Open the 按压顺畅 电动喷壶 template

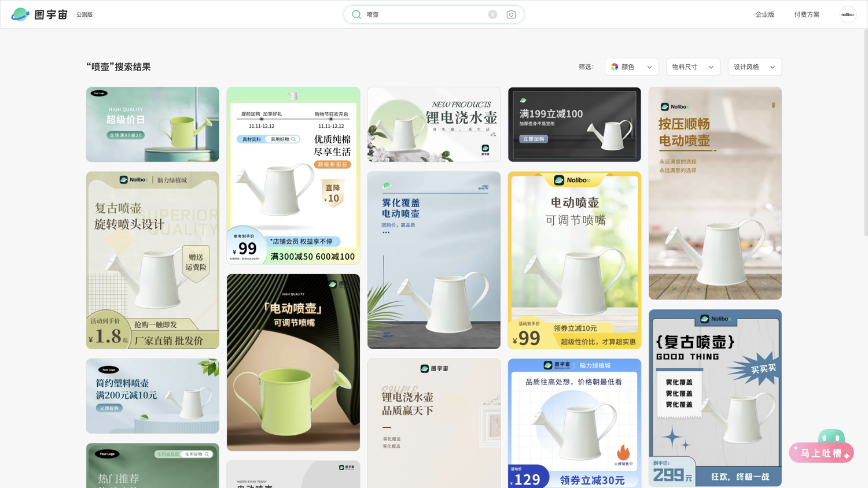tap(715, 193)
